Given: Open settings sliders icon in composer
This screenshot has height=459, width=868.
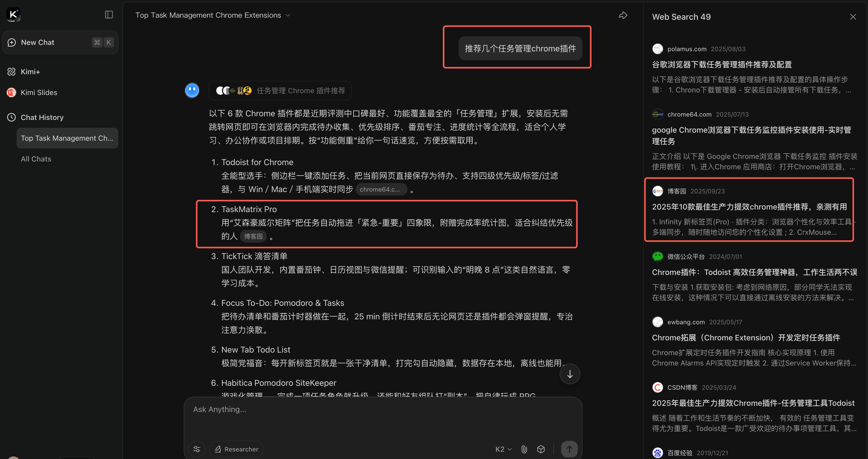Looking at the screenshot, I should (x=197, y=449).
